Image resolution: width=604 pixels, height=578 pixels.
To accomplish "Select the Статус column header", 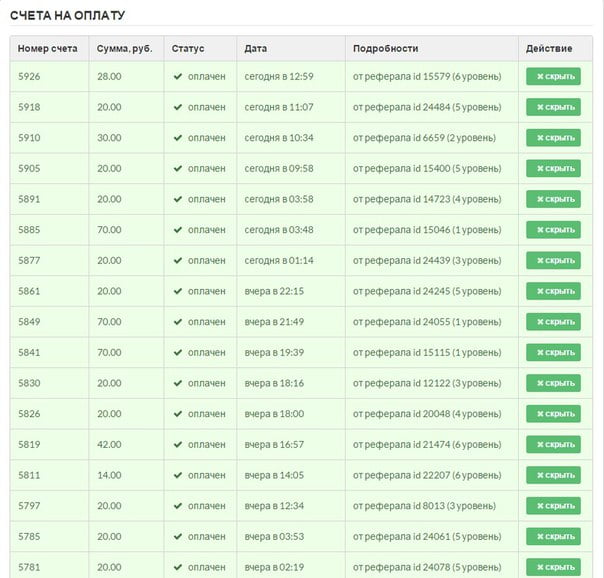I will pyautogui.click(x=188, y=49).
